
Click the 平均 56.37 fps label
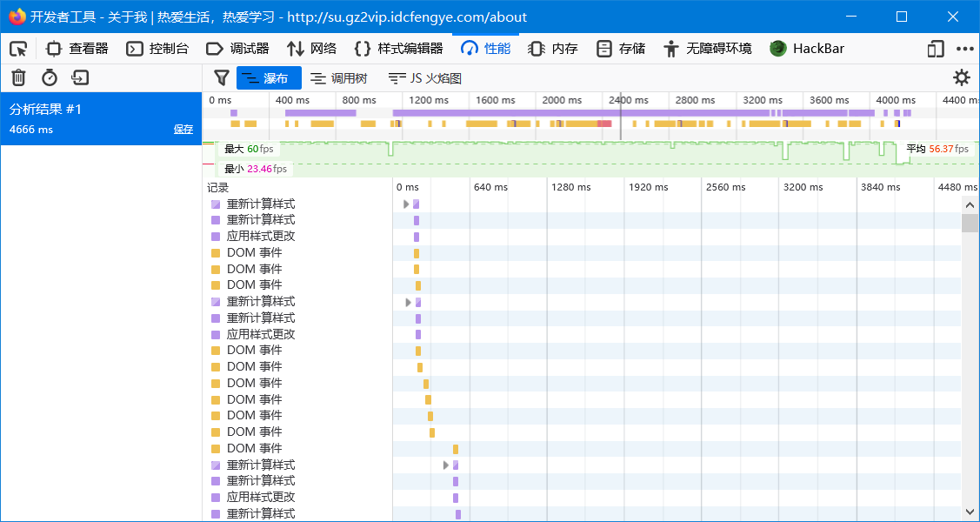click(x=937, y=149)
